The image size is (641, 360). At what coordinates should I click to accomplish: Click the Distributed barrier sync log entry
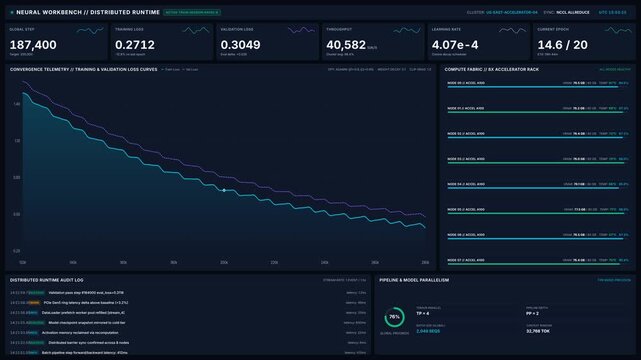188,343
